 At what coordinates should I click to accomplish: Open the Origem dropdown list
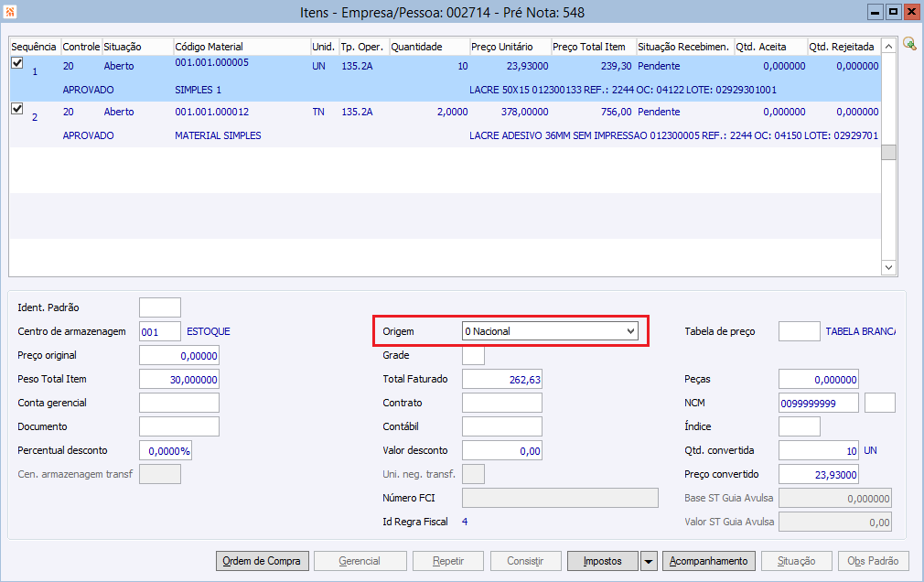630,331
